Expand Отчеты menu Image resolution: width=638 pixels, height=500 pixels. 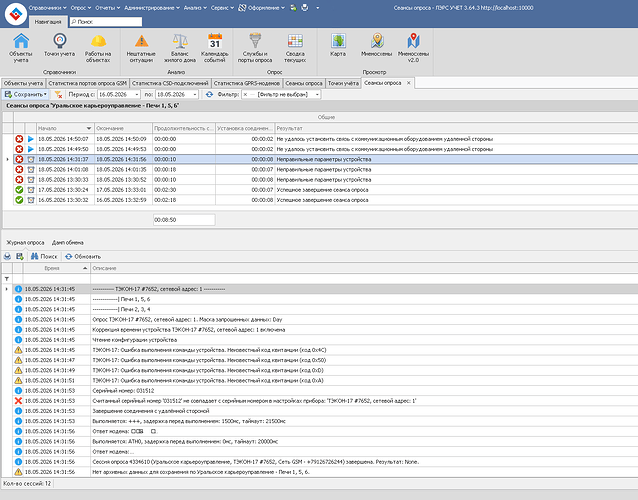(x=108, y=8)
